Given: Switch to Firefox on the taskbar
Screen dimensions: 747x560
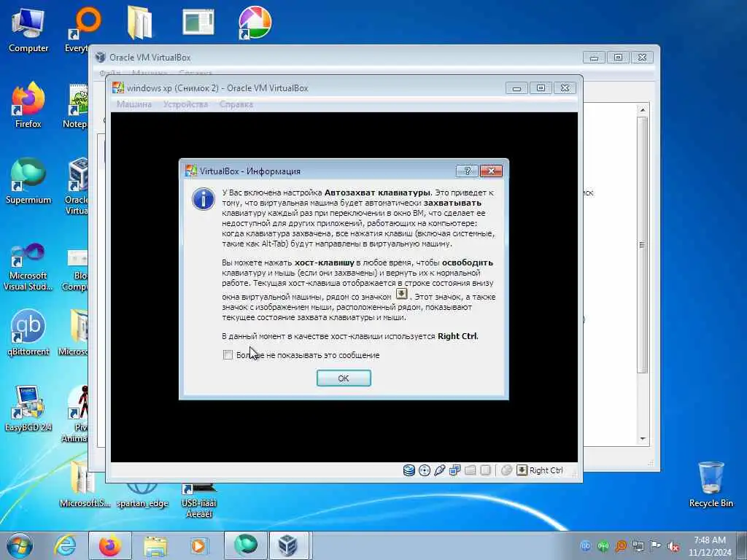Looking at the screenshot, I should 110,545.
